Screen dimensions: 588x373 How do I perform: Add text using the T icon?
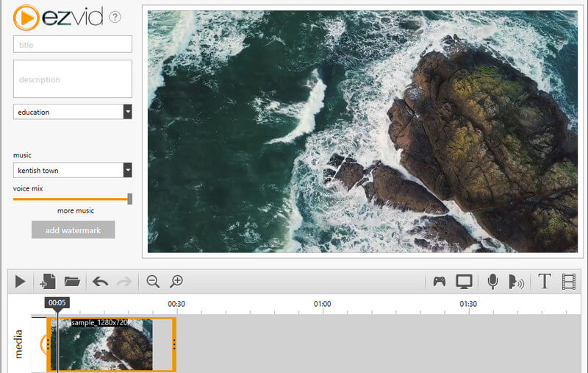click(544, 281)
